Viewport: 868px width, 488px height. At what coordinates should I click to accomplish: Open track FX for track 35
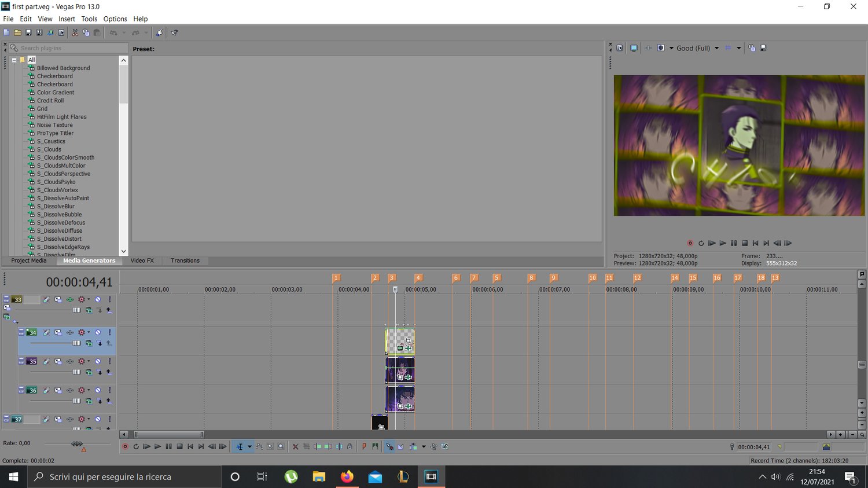[x=70, y=361]
